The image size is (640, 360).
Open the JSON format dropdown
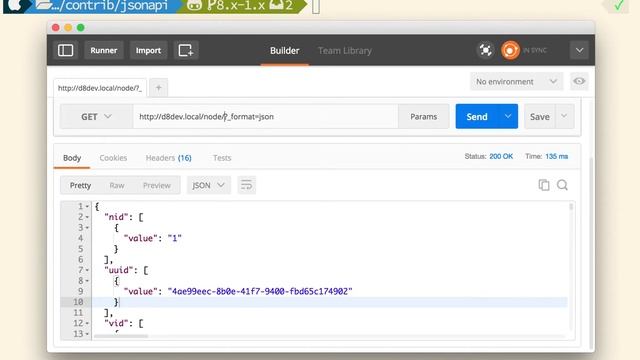[x=209, y=185]
